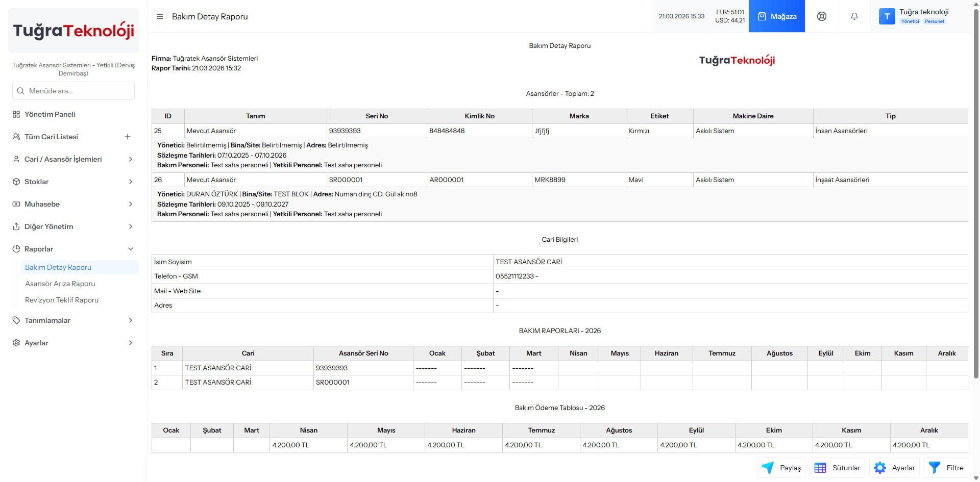Open the notifications bell icon
Screen dimensions: 980x482
pyautogui.click(x=854, y=16)
